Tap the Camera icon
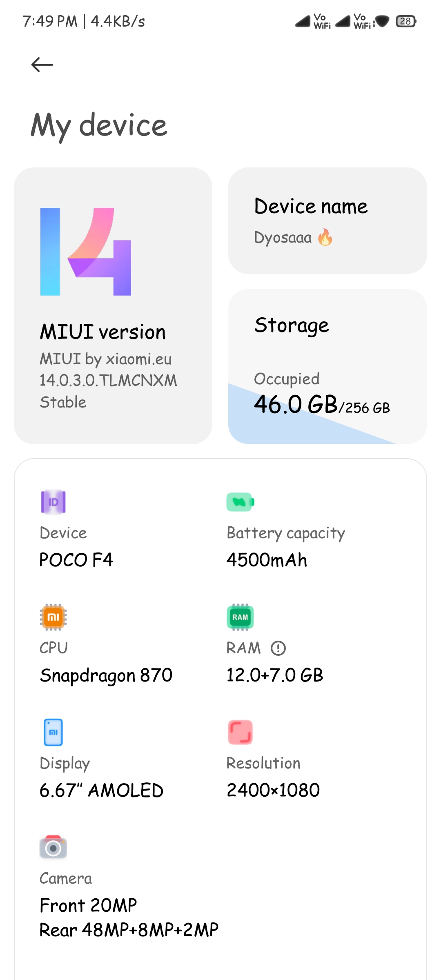This screenshot has height=980, width=441. pyautogui.click(x=53, y=847)
